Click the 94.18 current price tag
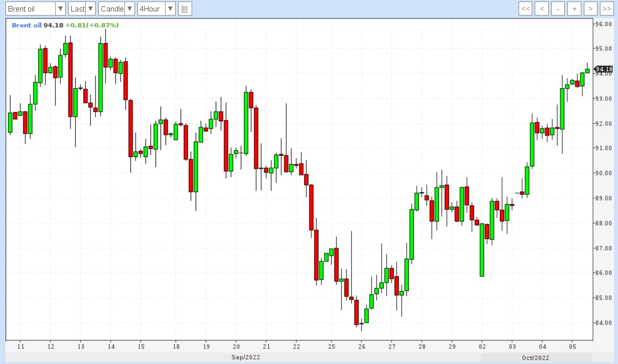Screen dimensions: 618x364 click(604, 69)
